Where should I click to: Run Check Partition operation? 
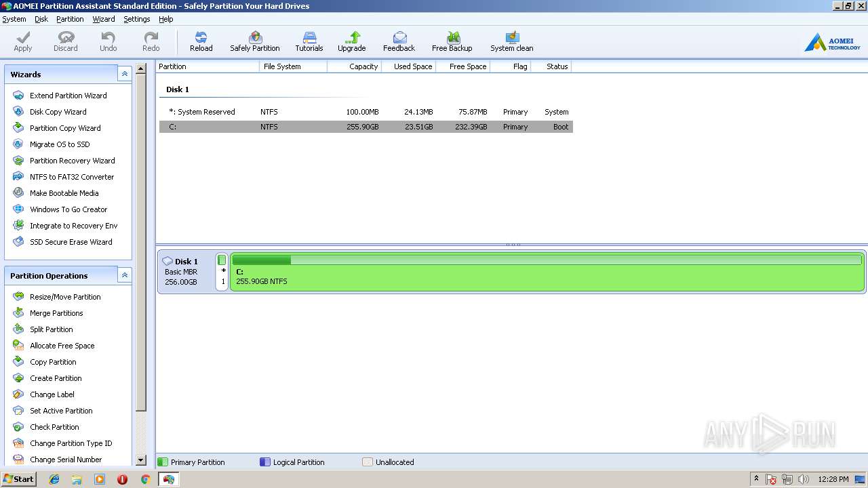(x=54, y=427)
